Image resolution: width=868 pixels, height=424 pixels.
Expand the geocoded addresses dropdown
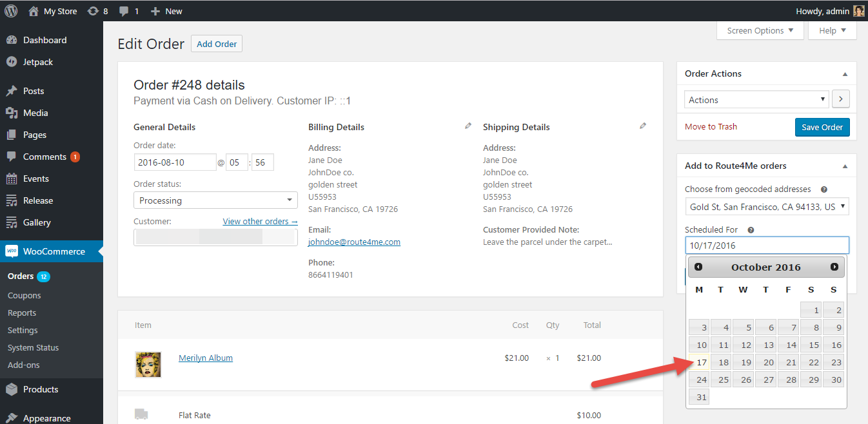(767, 207)
